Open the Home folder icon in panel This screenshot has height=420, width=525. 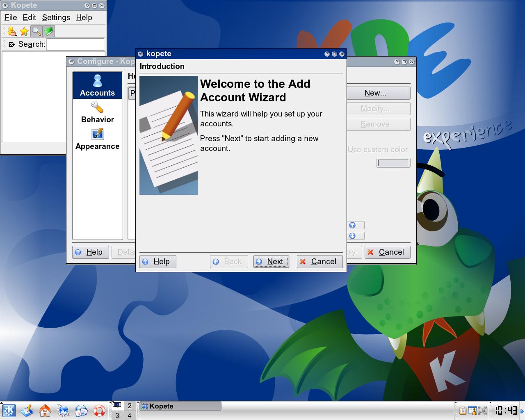(45, 411)
